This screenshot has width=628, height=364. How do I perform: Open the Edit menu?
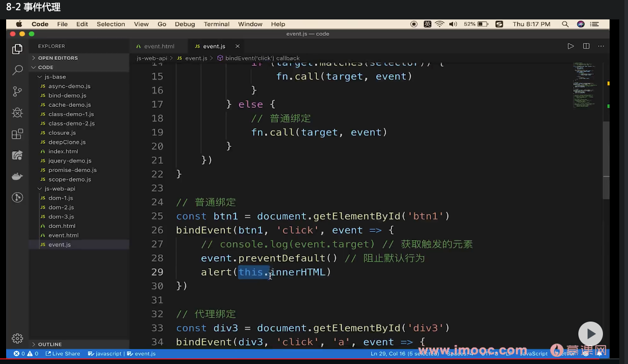(x=82, y=24)
